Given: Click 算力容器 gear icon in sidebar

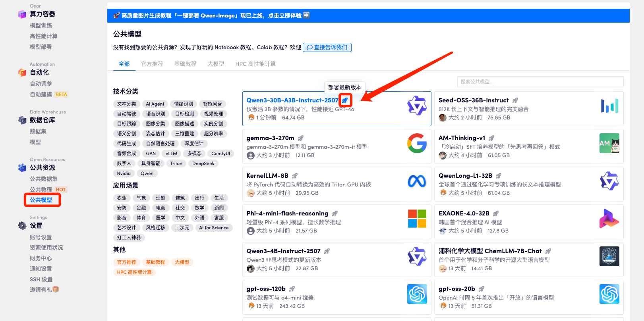Looking at the screenshot, I should tap(22, 14).
